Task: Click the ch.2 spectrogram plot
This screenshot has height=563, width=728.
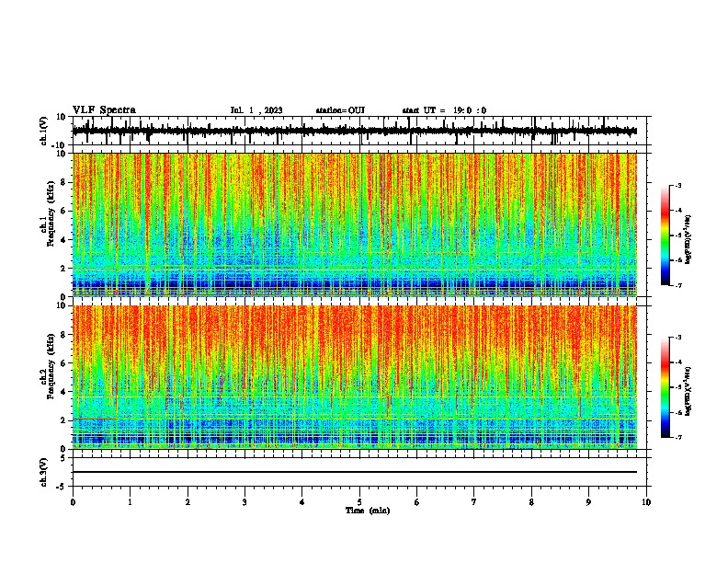Action: 355,377
